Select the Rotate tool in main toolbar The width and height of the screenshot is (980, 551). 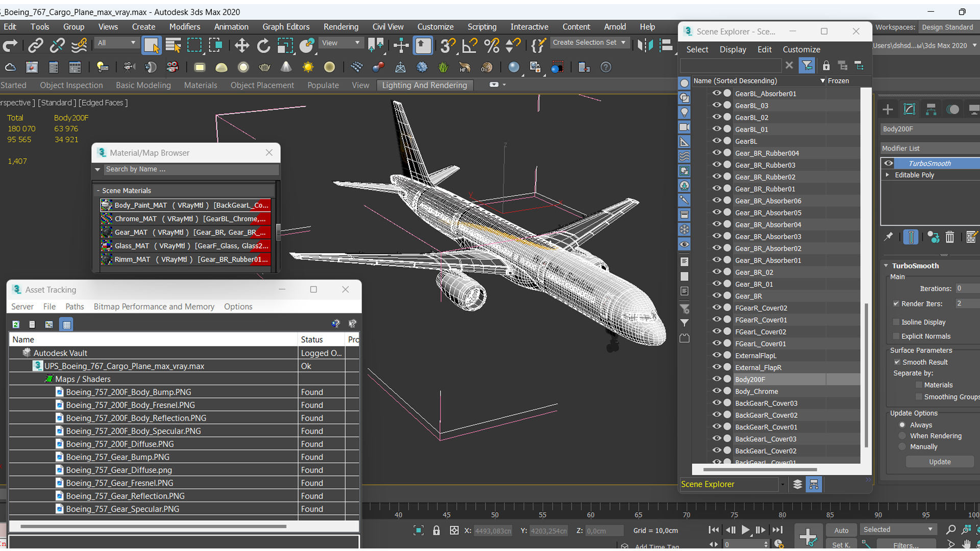tap(263, 46)
